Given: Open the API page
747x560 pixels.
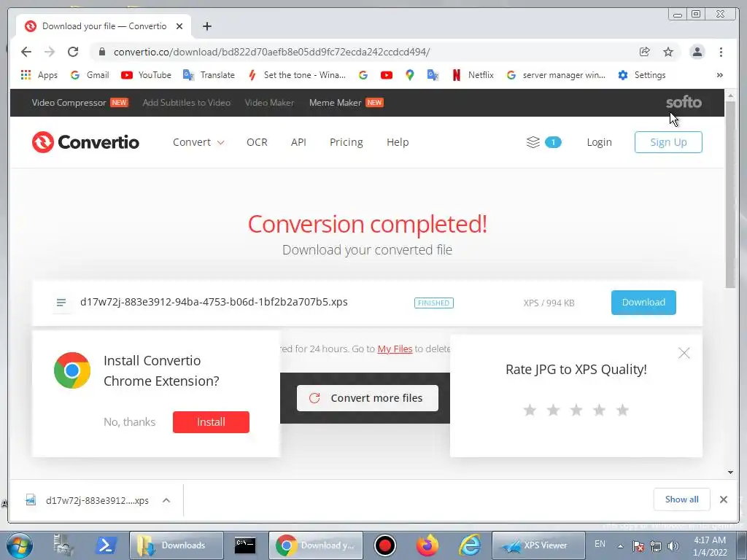Looking at the screenshot, I should (298, 142).
